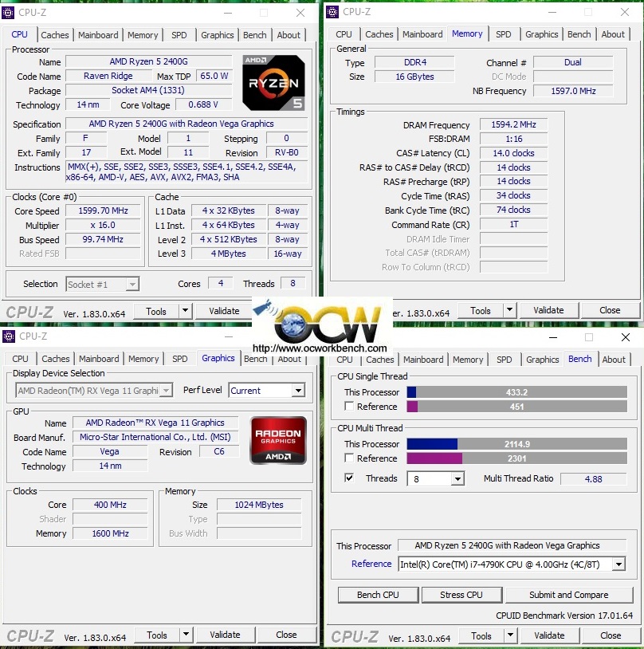Click Submit and Compare button
Screen dimensions: 644x649
pyautogui.click(x=568, y=595)
